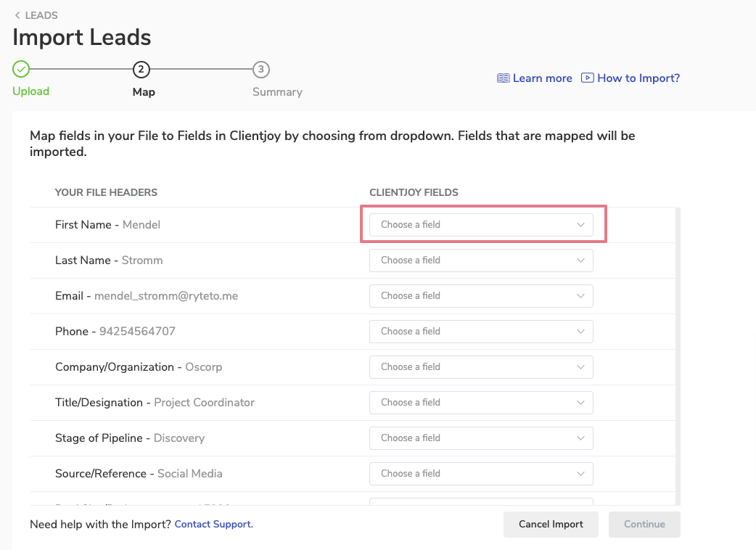Expand the Phone field dropdown arrow
Viewport: 756px width, 550px height.
click(x=580, y=332)
